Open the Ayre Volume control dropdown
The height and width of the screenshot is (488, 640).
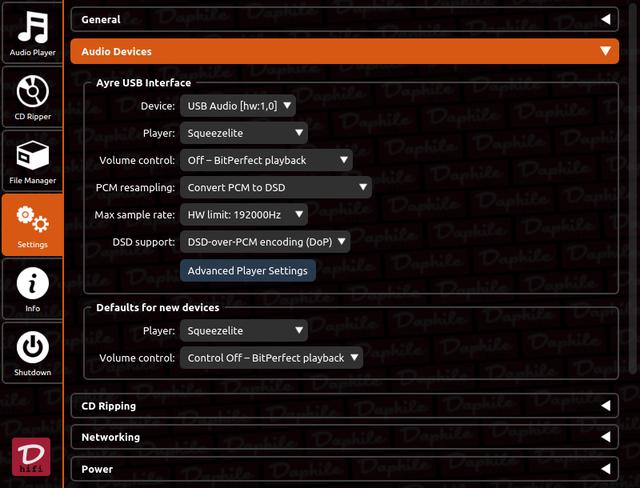click(x=266, y=160)
